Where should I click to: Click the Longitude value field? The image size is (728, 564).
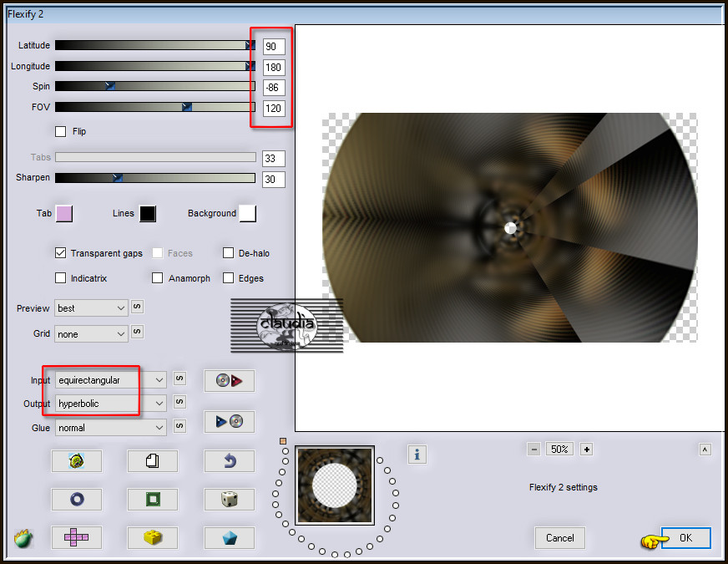pos(274,68)
